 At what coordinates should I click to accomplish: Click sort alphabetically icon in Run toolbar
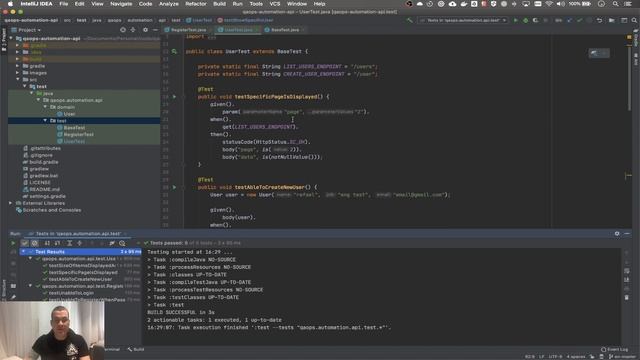coord(47,243)
